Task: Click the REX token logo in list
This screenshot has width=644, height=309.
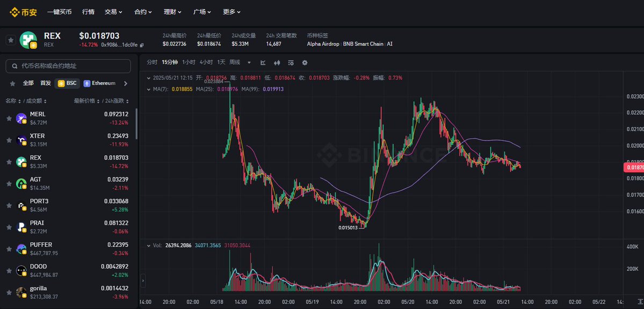Action: (21, 162)
